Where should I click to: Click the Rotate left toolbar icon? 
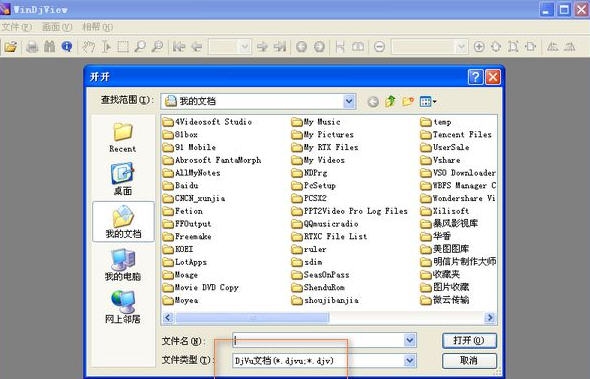pos(552,47)
